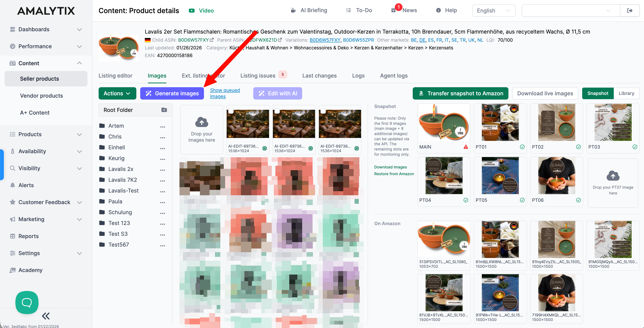Image resolution: width=644 pixels, height=328 pixels.
Task: Click the logout icon top right
Action: click(630, 11)
